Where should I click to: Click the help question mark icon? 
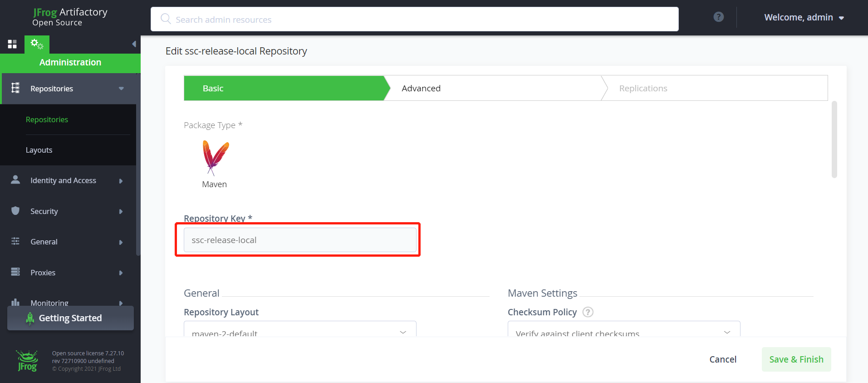click(719, 17)
